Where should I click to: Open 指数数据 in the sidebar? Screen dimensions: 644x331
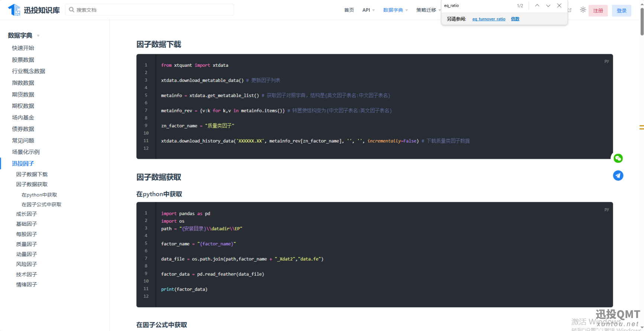[23, 83]
